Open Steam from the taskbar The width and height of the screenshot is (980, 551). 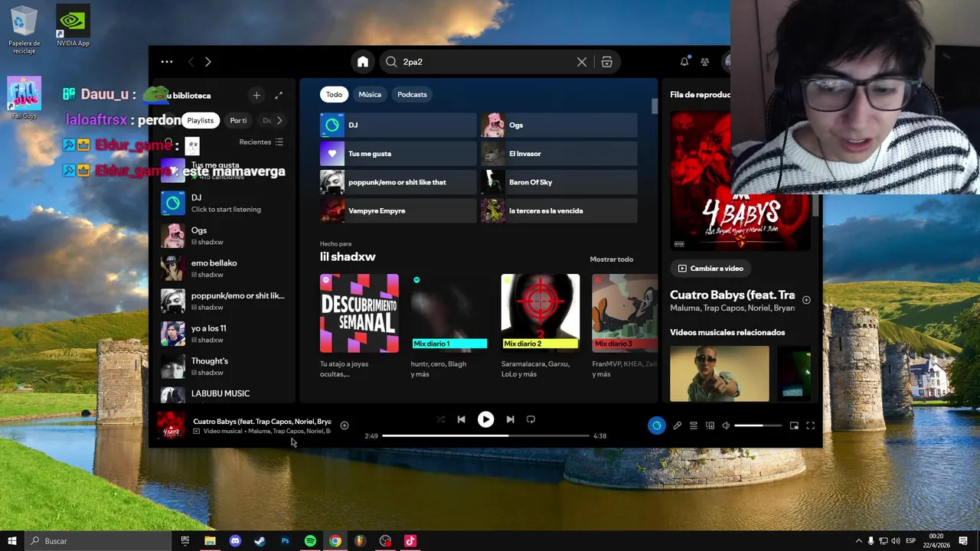[260, 541]
